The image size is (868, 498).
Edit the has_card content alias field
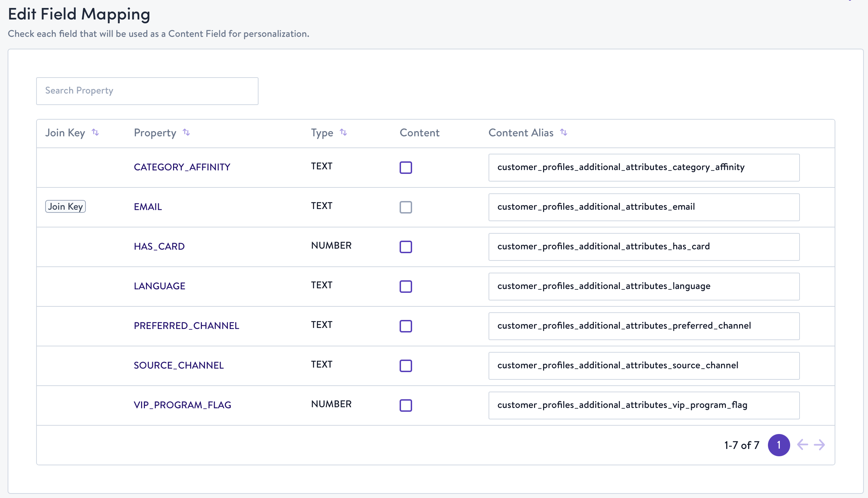click(644, 247)
